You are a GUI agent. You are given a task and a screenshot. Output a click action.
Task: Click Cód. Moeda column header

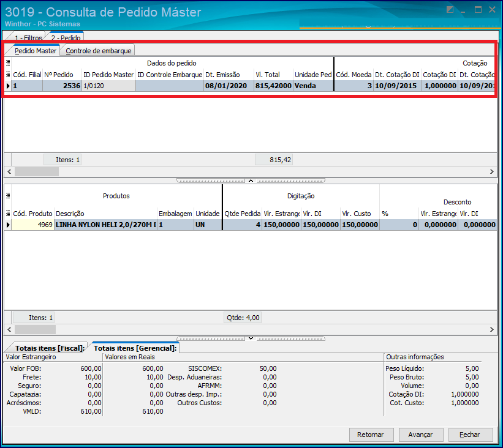point(354,75)
